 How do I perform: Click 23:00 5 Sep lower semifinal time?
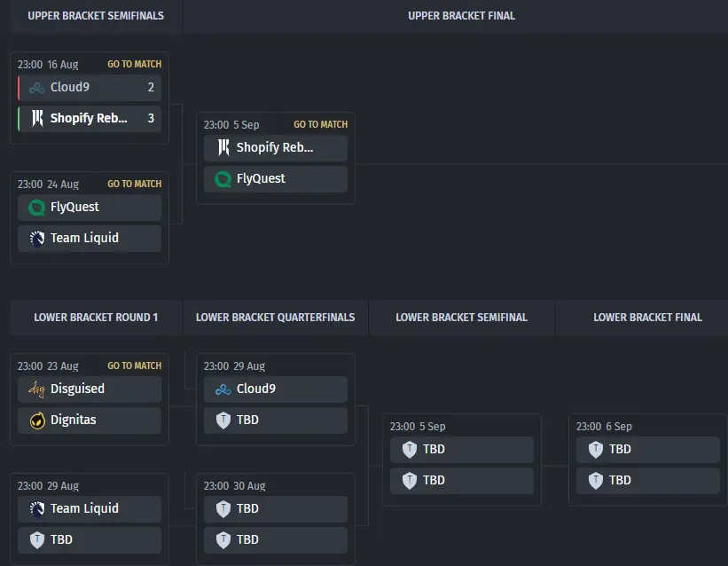point(418,427)
